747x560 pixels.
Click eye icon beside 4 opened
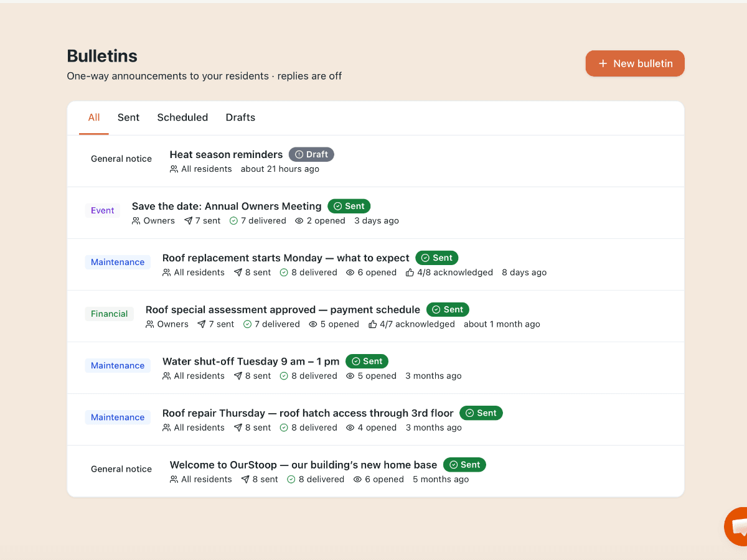[x=350, y=427]
